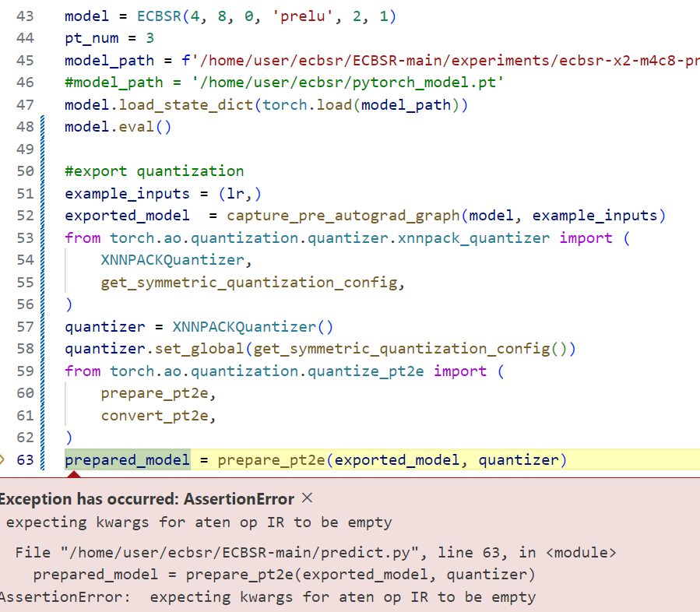
Task: Click convert_pt2e on line 61
Action: (156, 416)
